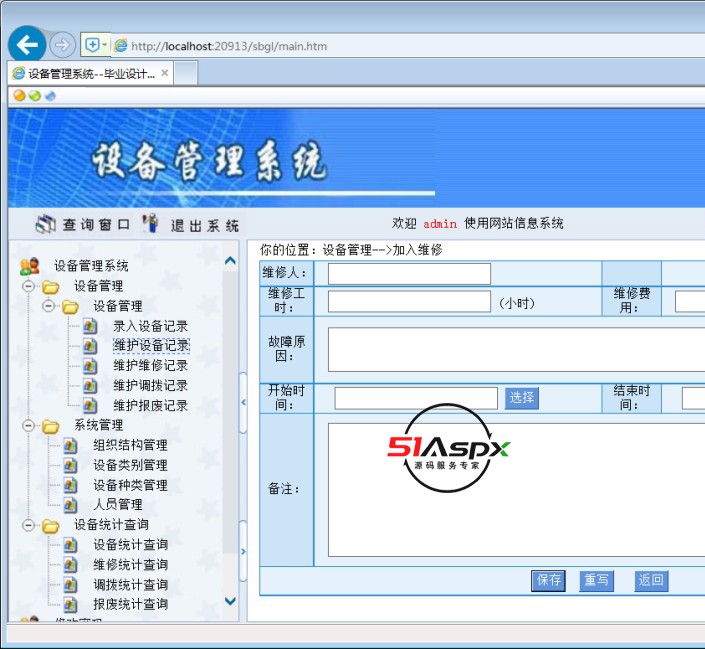Click the 返回 back button
Viewport: 705px width, 649px height.
tap(651, 581)
